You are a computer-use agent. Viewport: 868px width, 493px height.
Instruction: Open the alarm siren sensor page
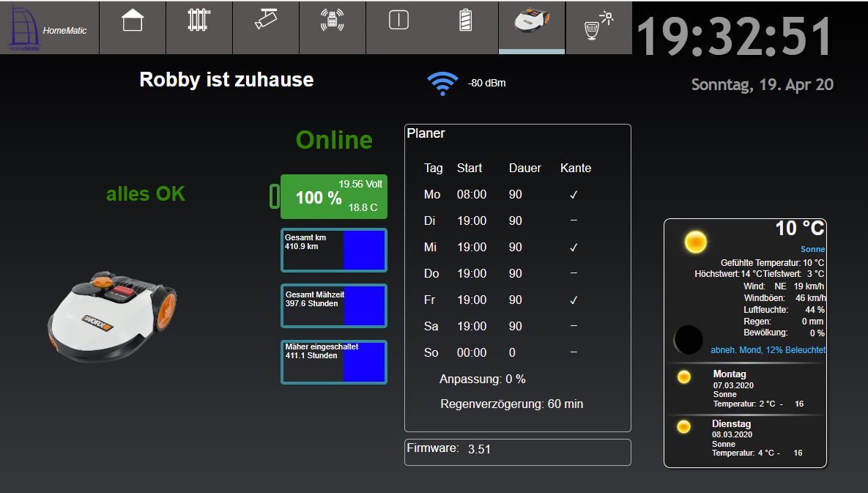(332, 20)
